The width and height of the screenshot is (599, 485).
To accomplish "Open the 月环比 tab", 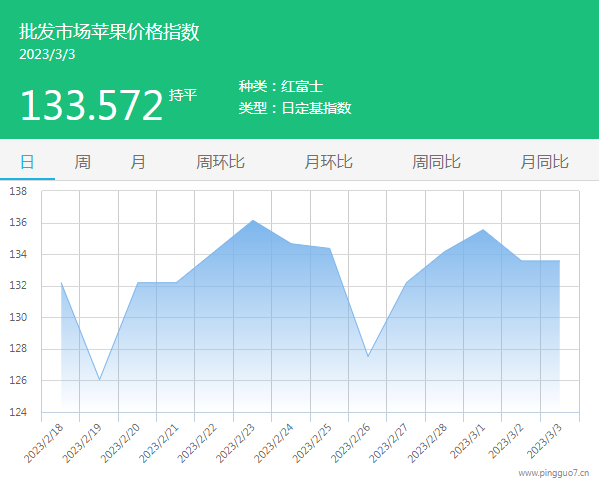I will 328,162.
